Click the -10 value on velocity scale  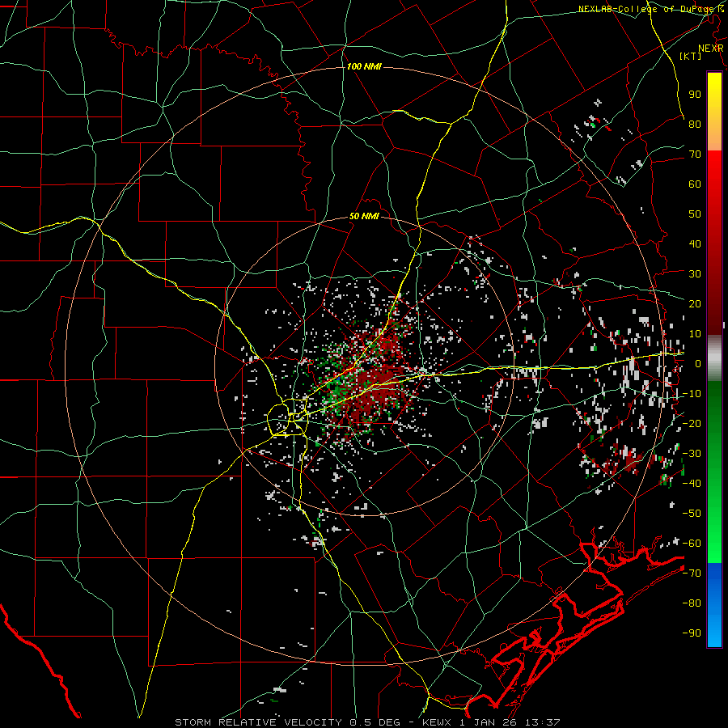692,394
